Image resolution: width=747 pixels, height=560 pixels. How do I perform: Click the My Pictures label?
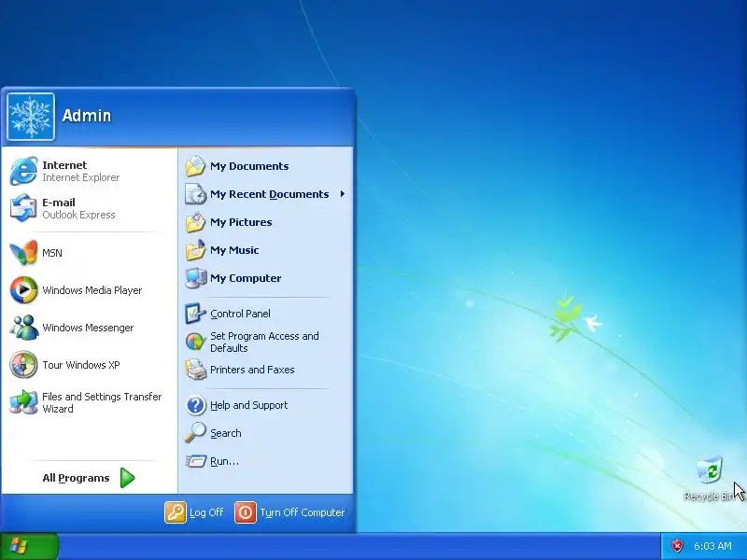pyautogui.click(x=241, y=222)
